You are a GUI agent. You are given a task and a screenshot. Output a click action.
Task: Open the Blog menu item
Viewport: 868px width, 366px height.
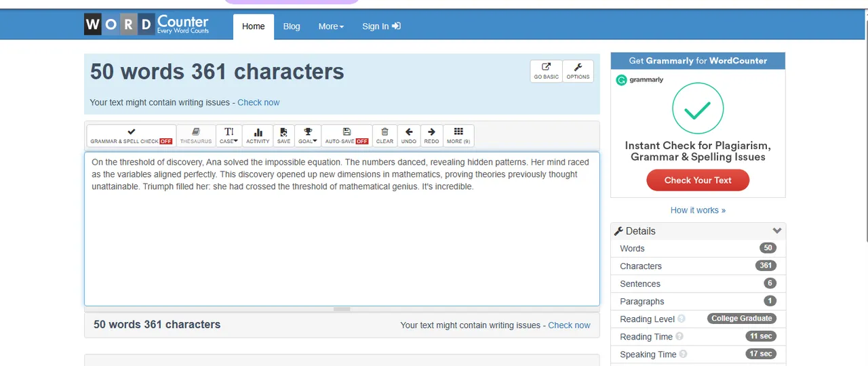[292, 26]
